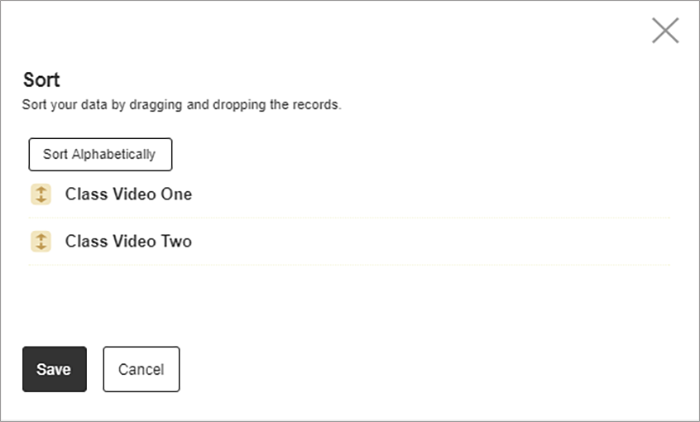This screenshot has width=700, height=422.
Task: Click the Class Video One title text
Action: point(129,194)
